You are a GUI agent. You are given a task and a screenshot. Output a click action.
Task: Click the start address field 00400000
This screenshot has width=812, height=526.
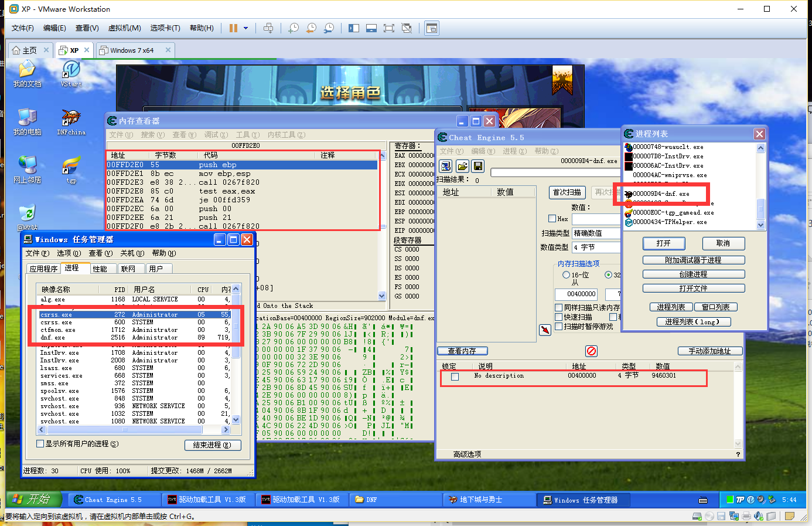[575, 294]
